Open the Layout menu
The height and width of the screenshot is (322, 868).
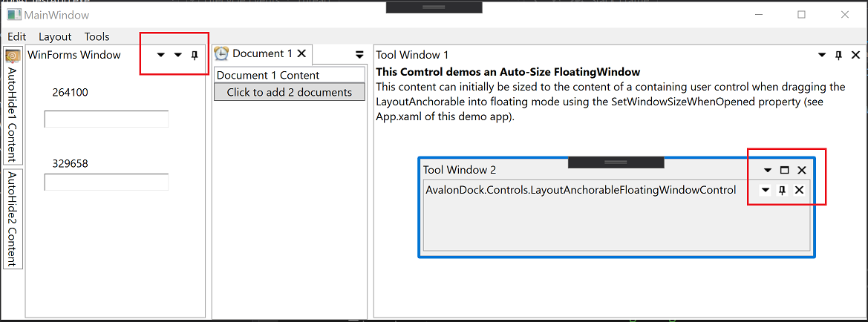55,36
